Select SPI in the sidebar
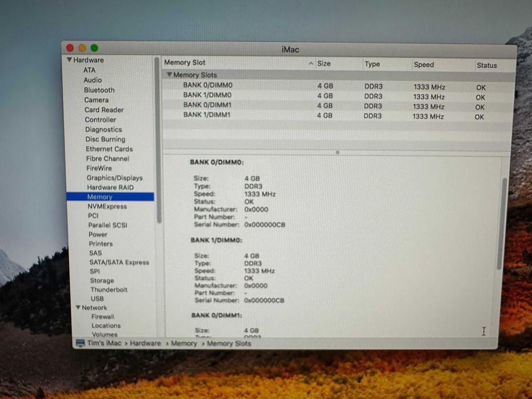 [95, 271]
